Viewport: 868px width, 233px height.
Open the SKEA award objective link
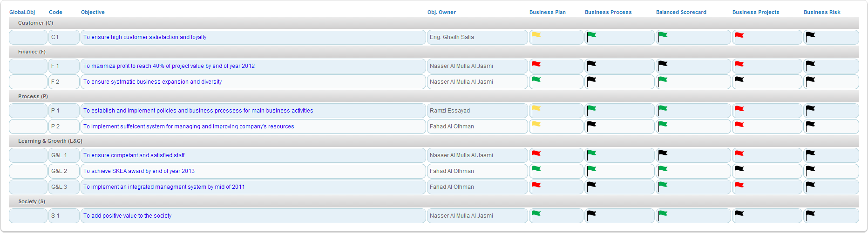tap(139, 171)
